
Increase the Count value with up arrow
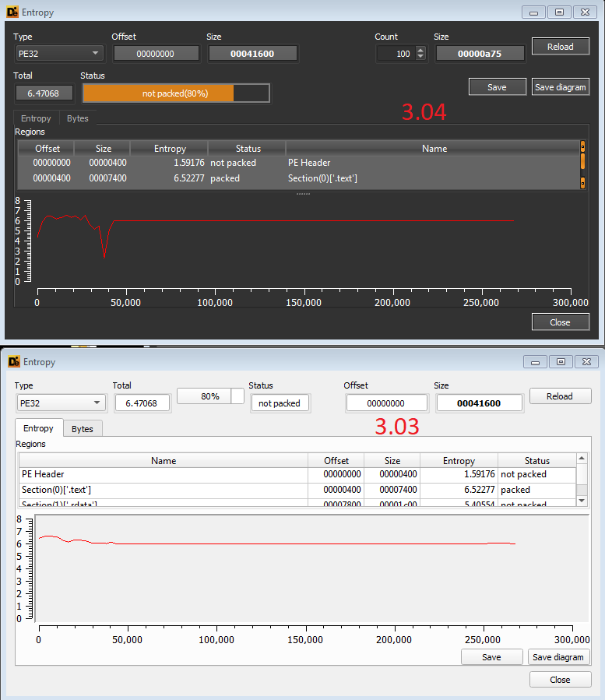420,50
